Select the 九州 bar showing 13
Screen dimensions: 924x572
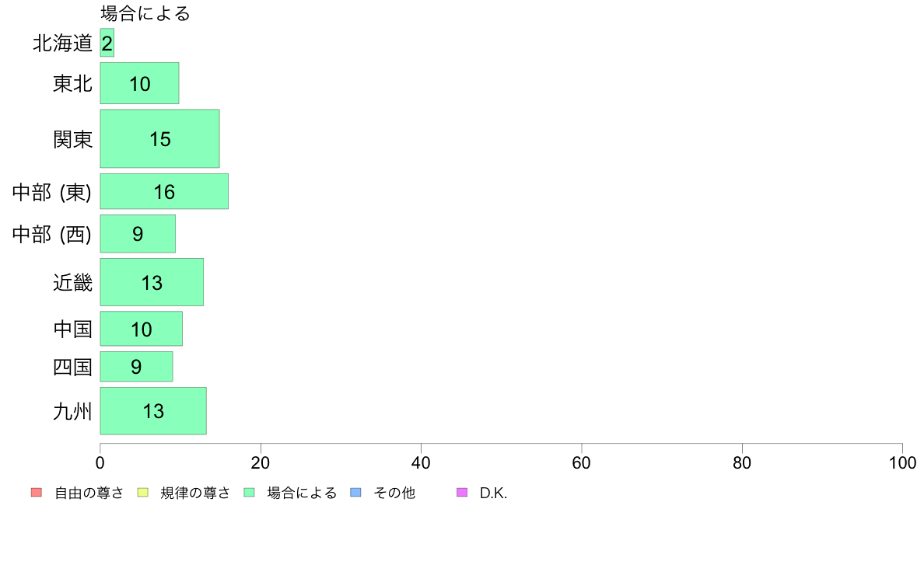[153, 411]
